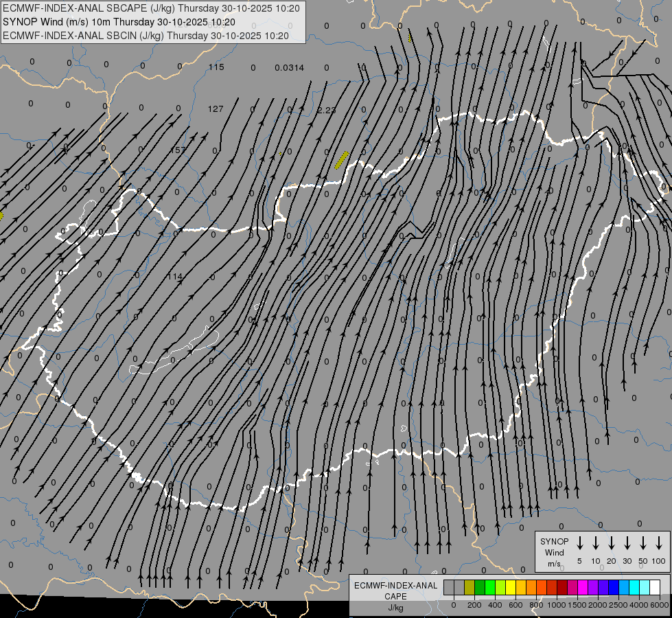Click the 'SYNOP Wind m/s' legend title
The width and height of the screenshot is (672, 618).
pyautogui.click(x=554, y=552)
